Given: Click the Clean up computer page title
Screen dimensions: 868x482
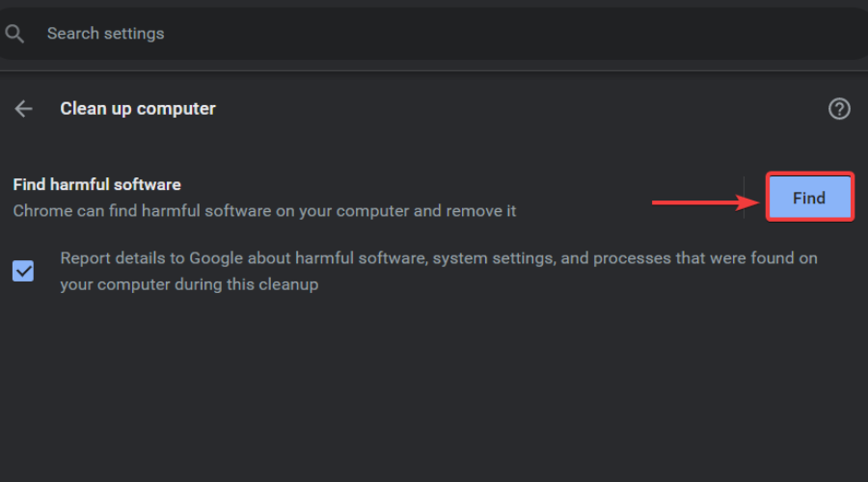Looking at the screenshot, I should point(138,109).
